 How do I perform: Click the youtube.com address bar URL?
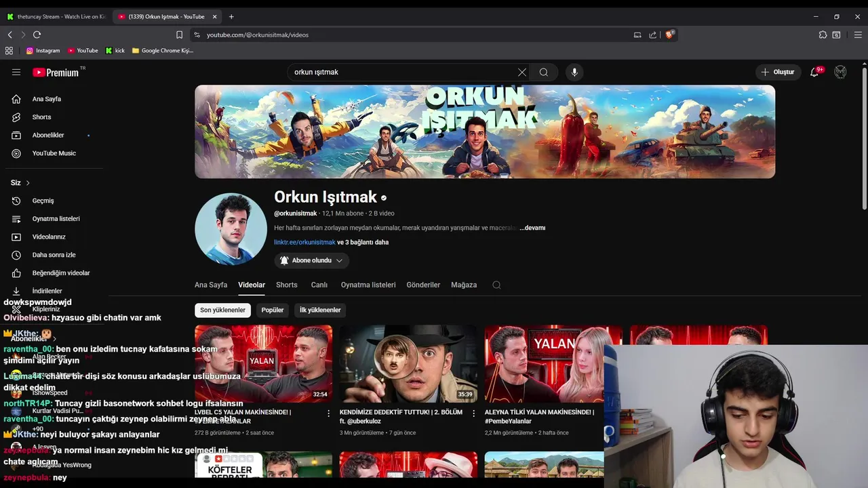tap(258, 35)
